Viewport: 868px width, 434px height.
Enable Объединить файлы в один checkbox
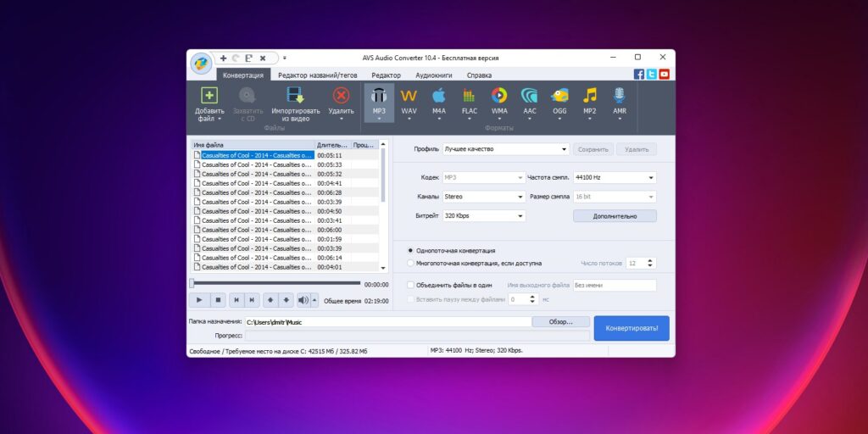point(410,285)
